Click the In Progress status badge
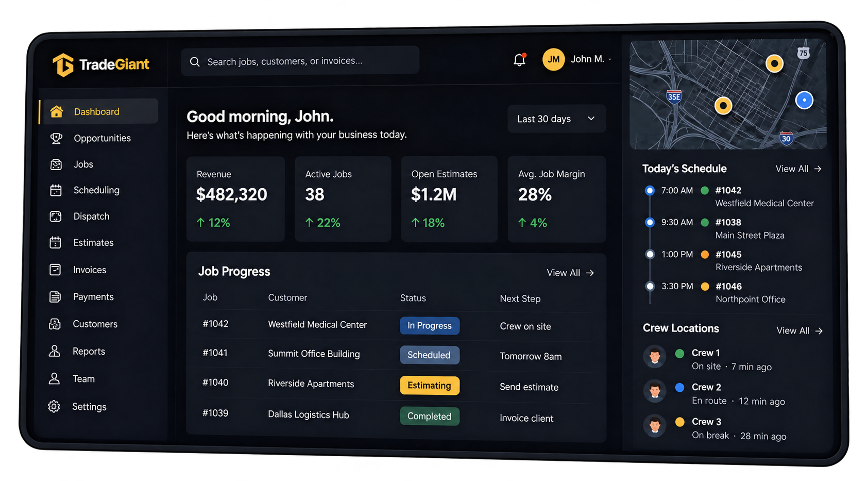Screen dimensions: 868x481 (430, 326)
